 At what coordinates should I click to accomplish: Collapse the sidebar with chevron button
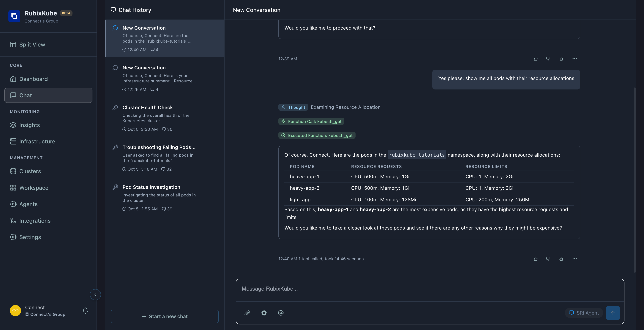click(95, 294)
